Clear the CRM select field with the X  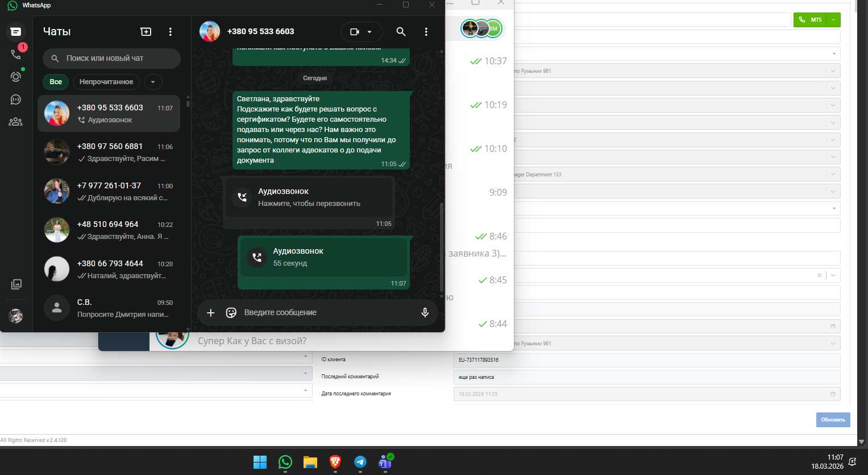819,275
